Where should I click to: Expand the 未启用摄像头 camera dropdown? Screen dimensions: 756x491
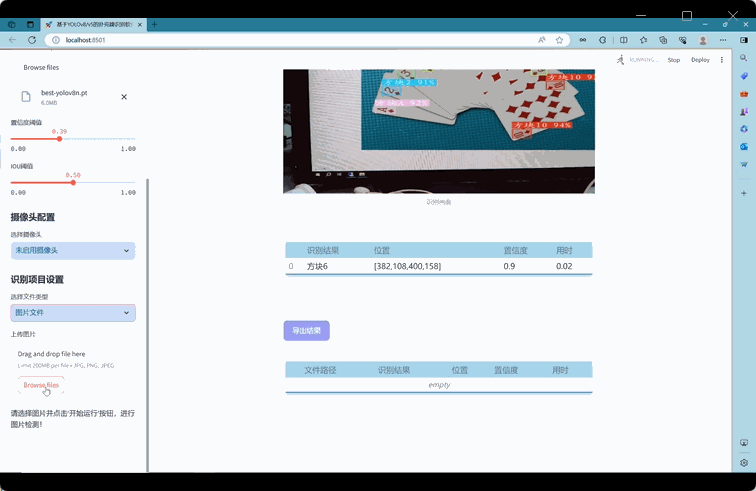pyautogui.click(x=73, y=250)
